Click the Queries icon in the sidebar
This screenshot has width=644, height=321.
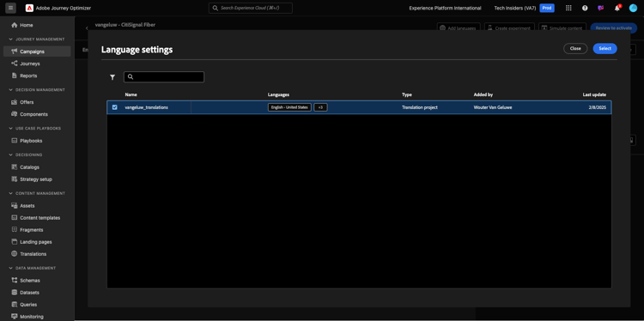[x=15, y=305]
